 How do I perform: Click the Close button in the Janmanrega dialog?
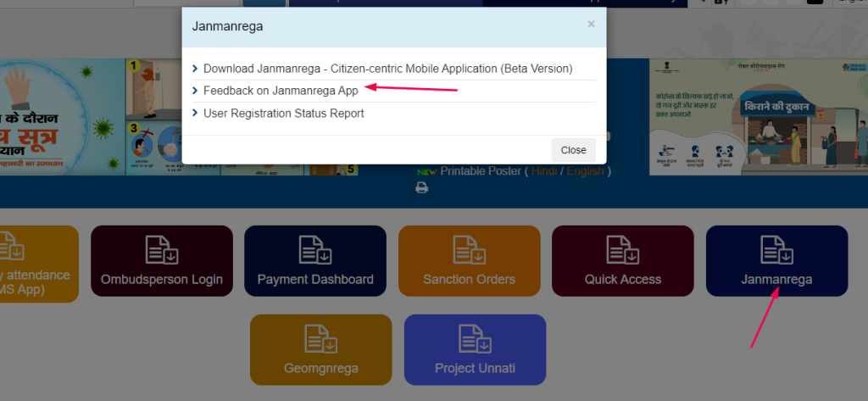pos(574,150)
